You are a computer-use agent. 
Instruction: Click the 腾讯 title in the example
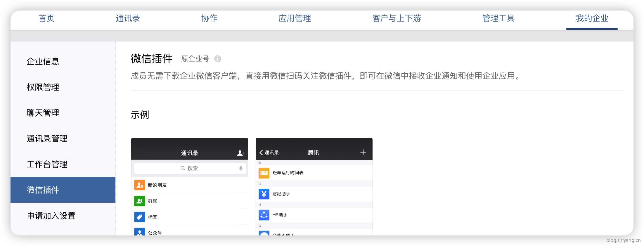tap(314, 153)
